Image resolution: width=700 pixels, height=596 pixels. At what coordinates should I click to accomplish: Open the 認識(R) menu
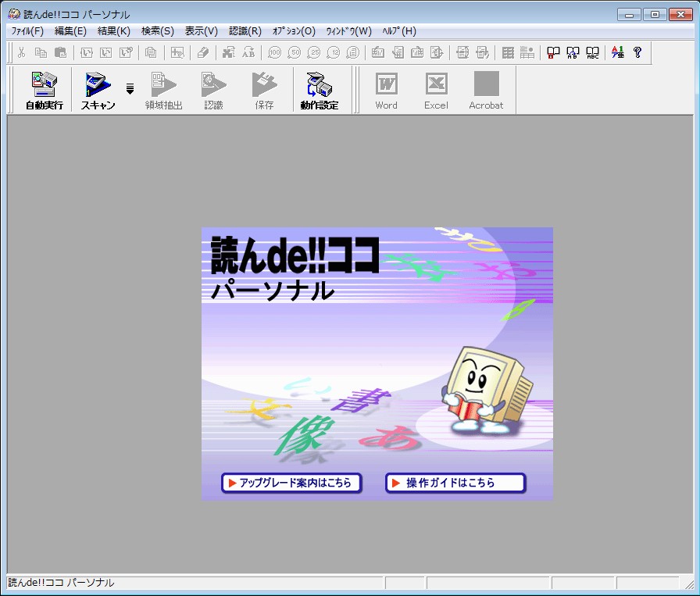245,31
